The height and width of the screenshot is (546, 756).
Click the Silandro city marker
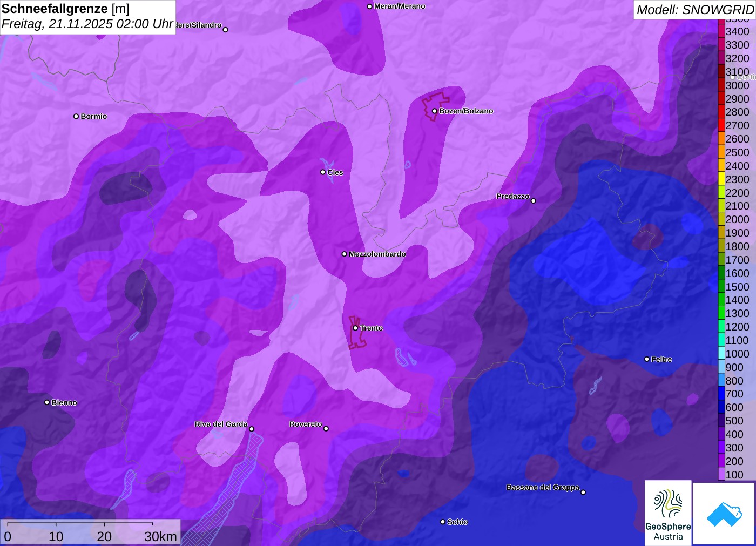(225, 30)
